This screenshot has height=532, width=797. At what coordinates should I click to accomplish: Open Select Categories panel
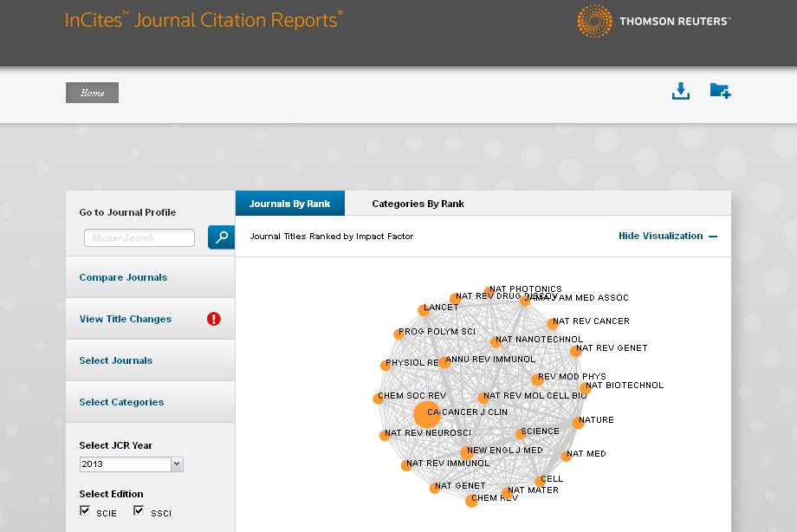point(121,402)
